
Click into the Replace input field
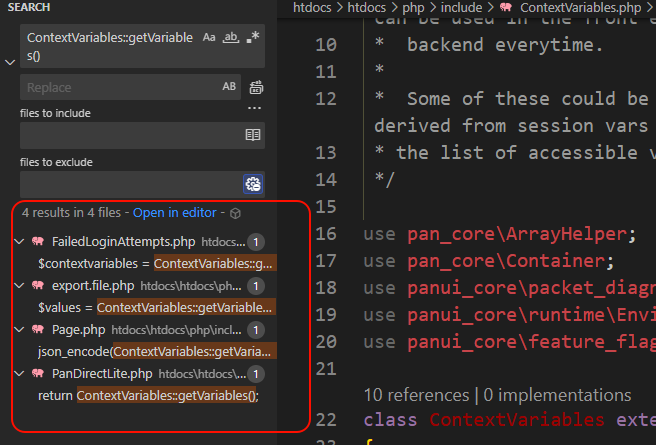pyautogui.click(x=120, y=88)
